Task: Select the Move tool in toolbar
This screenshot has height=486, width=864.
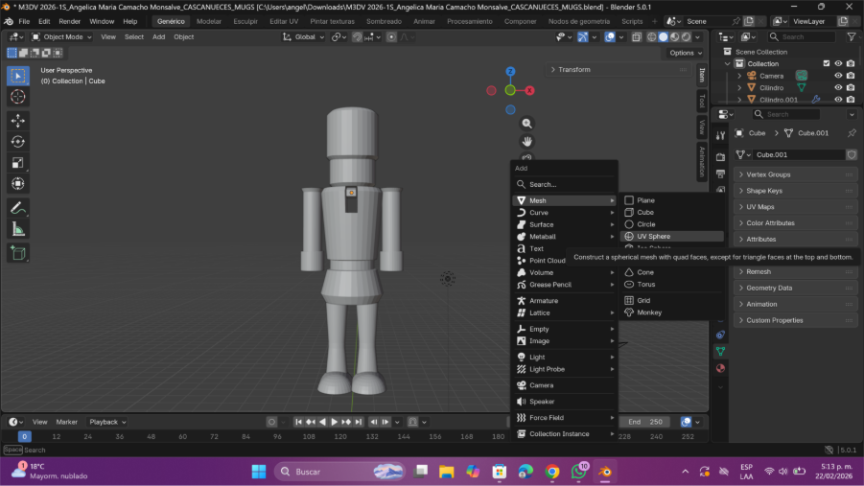Action: click(18, 120)
